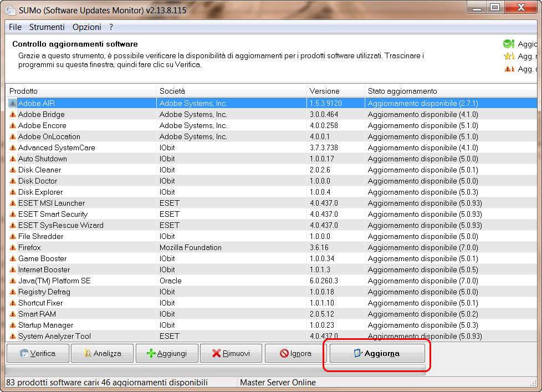
Task: Click Aggiornamento disponibile (5.0.5) status
Action: [x=423, y=269]
